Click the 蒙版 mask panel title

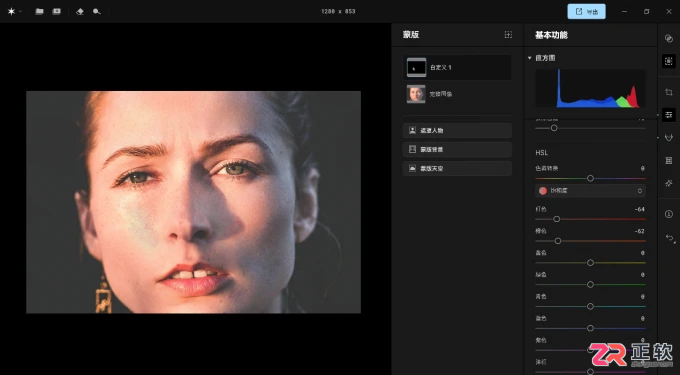point(411,35)
